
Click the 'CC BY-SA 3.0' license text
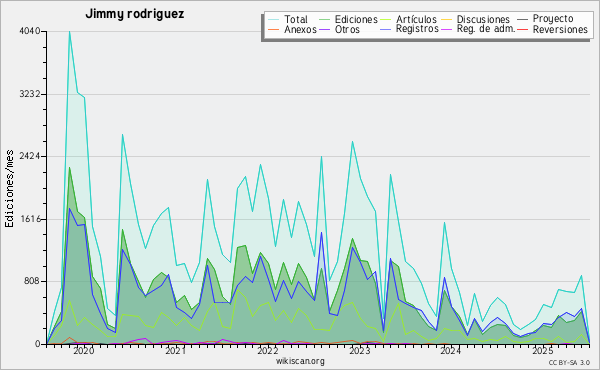[569, 362]
